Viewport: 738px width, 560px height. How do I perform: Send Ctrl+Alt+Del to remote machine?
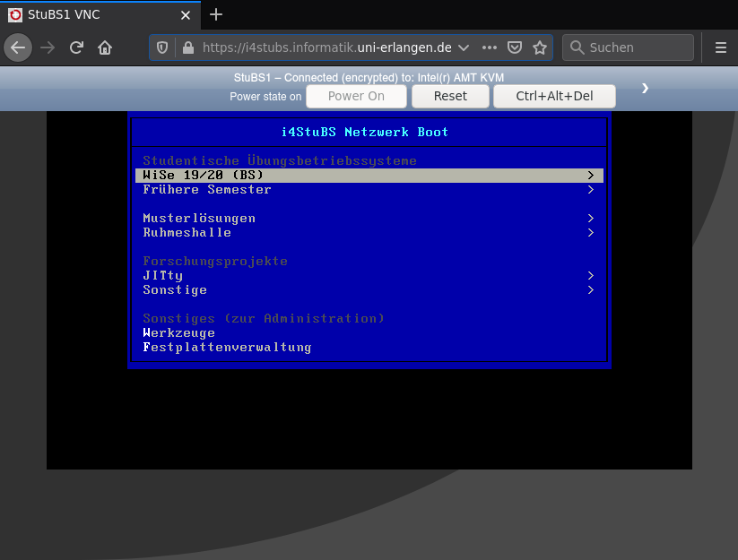coord(554,96)
